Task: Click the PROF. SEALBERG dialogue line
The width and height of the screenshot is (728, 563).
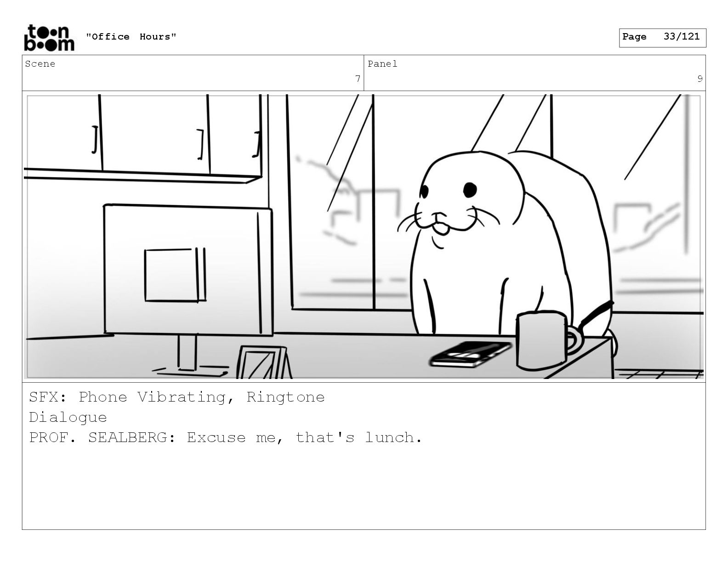Action: (226, 437)
